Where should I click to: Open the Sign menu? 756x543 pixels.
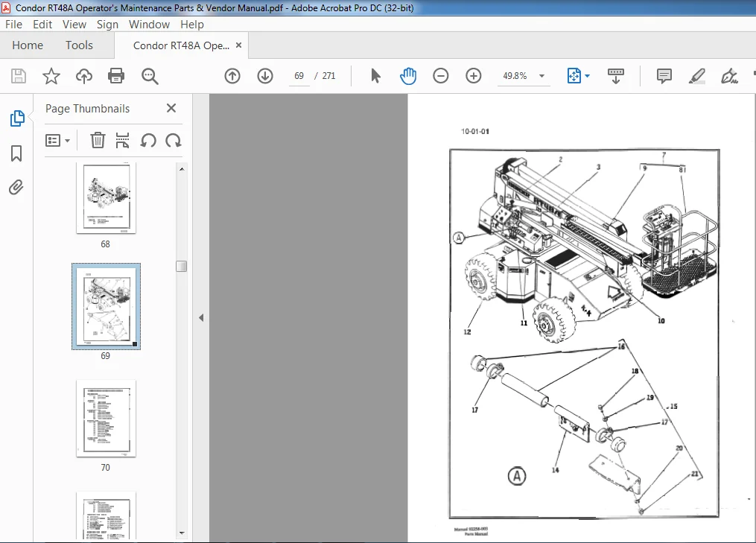(x=107, y=24)
